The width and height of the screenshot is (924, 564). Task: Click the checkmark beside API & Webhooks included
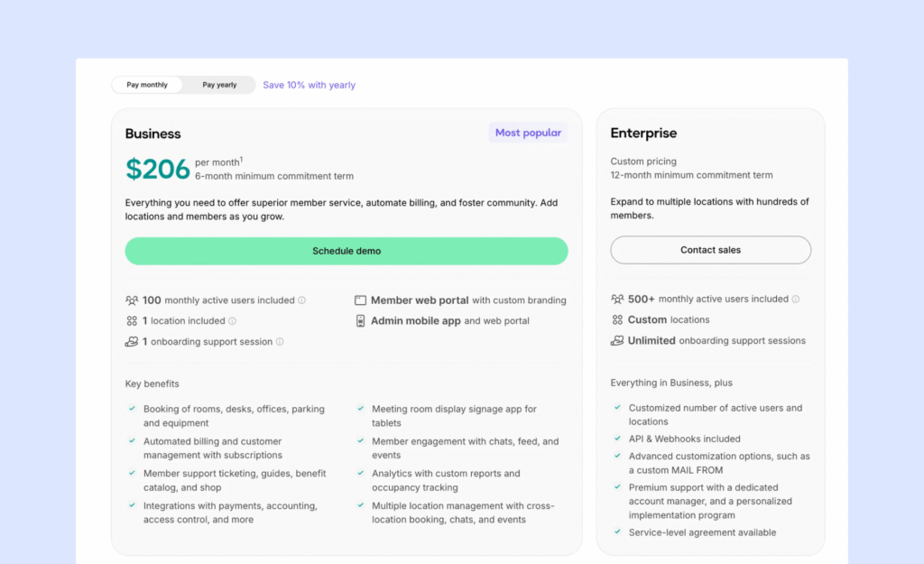[617, 439]
